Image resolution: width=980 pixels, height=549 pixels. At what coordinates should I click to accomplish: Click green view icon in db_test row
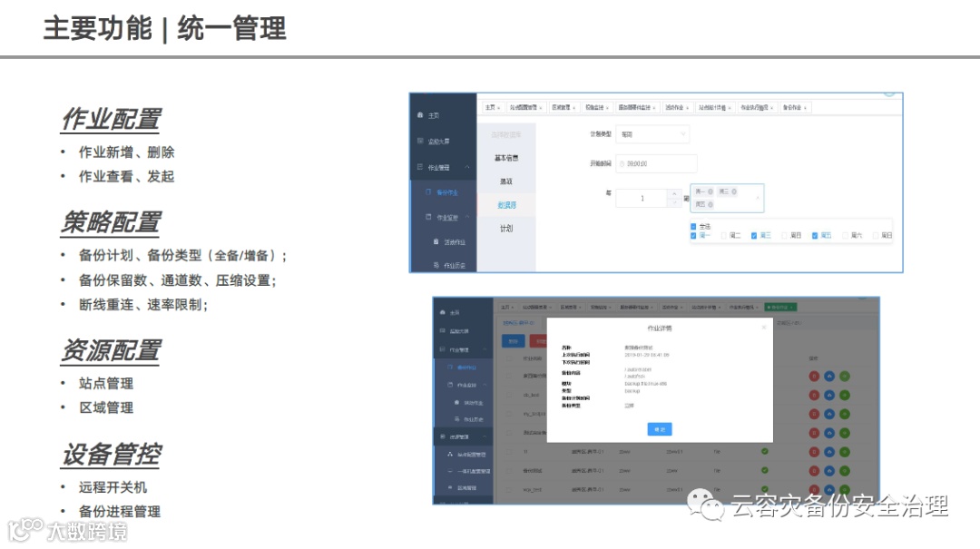coord(845,395)
